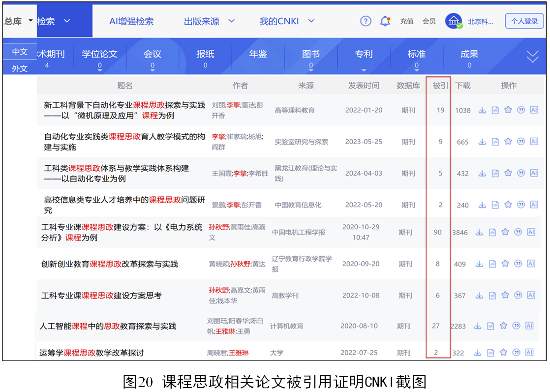Download the 计算机教育 paper

477,326
